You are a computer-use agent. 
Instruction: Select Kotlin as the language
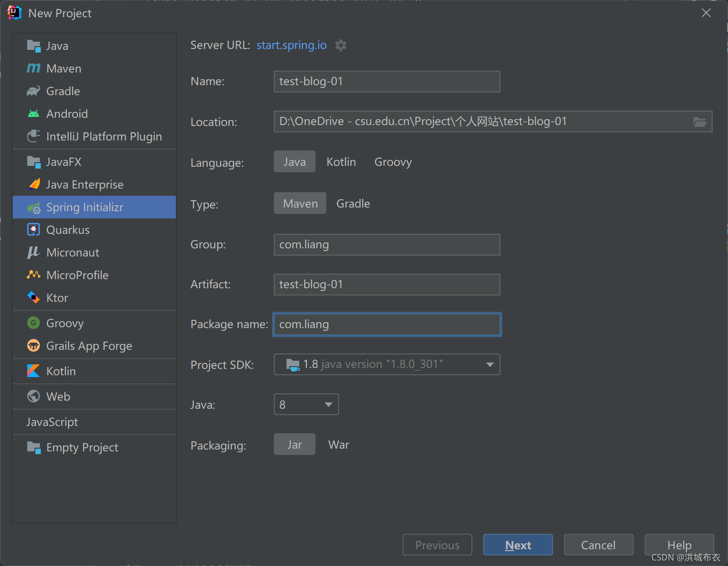click(341, 162)
